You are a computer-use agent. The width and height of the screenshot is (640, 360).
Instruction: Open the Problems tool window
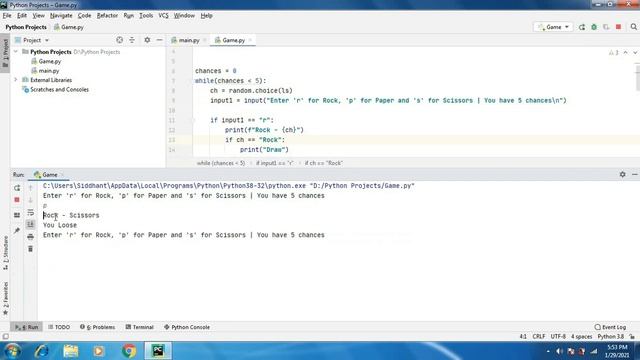pyautogui.click(x=97, y=327)
